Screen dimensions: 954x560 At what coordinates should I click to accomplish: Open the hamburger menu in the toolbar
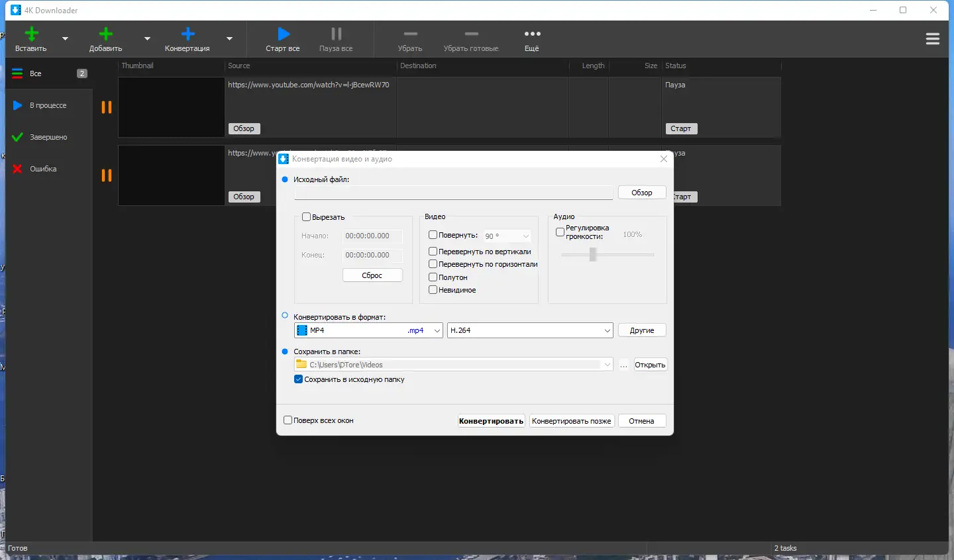click(933, 39)
